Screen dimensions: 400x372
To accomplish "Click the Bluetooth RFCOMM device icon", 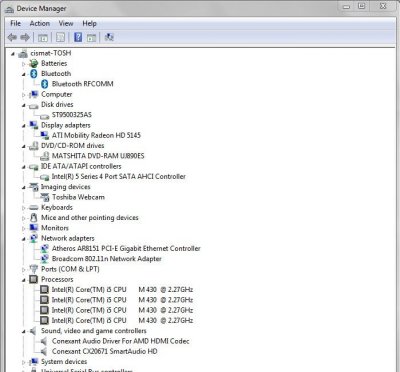I will 45,84.
